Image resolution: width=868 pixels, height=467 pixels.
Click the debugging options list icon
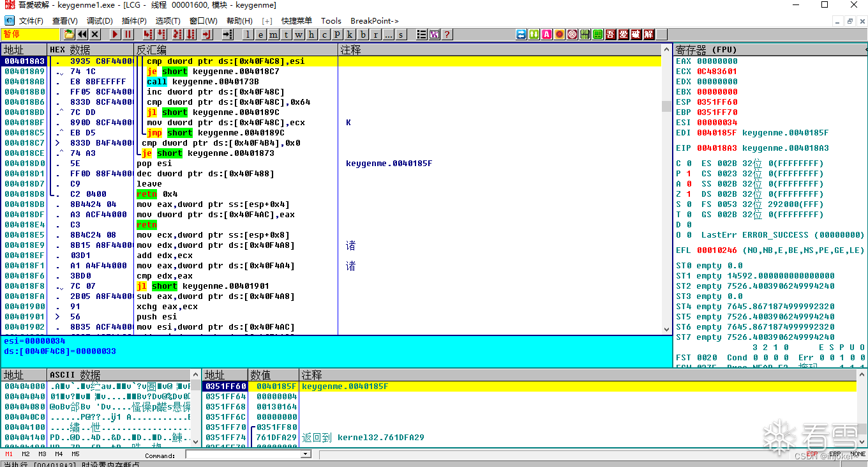coord(421,34)
